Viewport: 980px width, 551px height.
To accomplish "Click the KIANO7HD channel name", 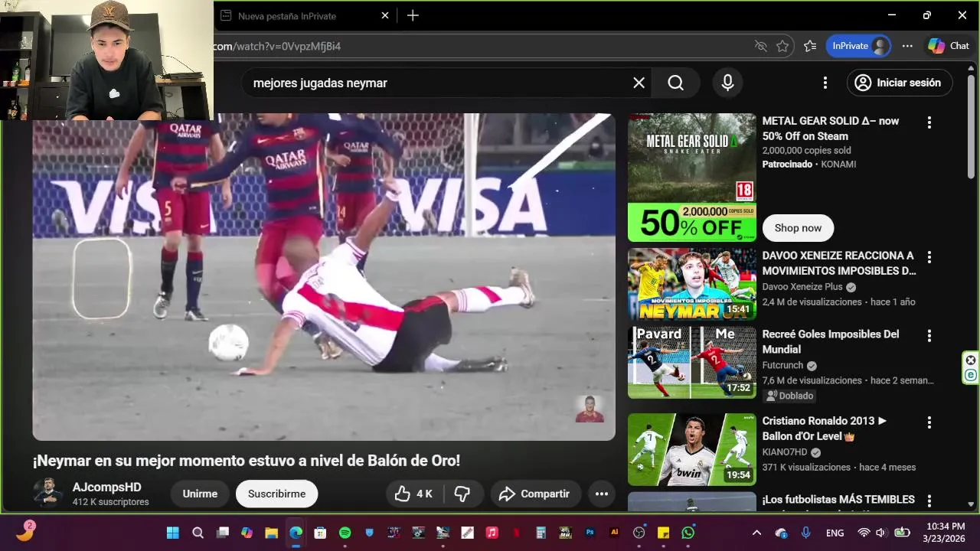I will [785, 452].
